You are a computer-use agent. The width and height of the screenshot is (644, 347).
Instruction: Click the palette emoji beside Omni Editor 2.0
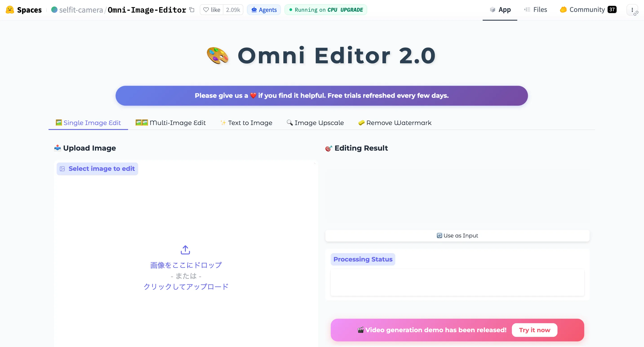[218, 55]
